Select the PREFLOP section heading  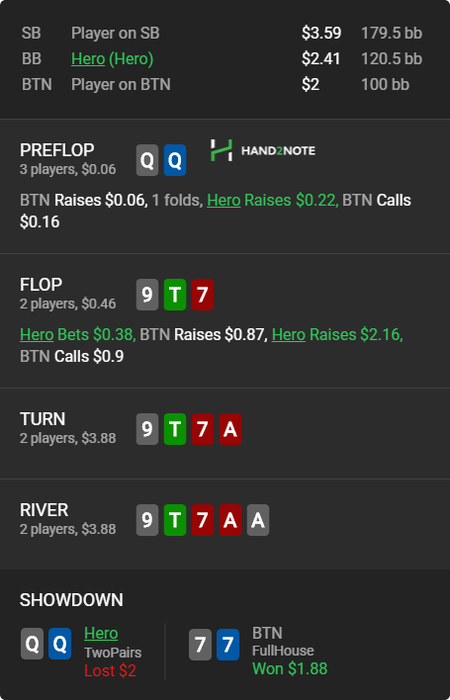(57, 150)
